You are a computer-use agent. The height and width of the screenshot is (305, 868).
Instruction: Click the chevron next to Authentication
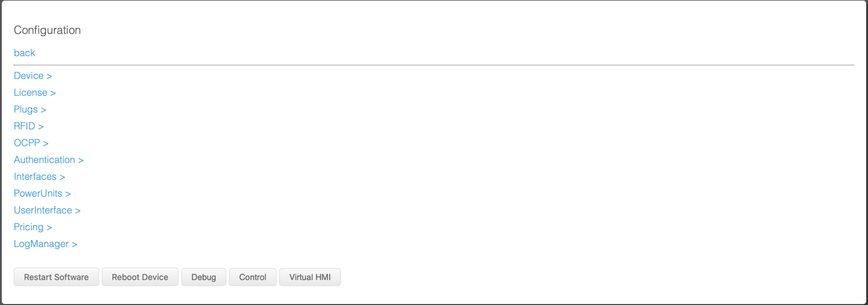click(81, 160)
